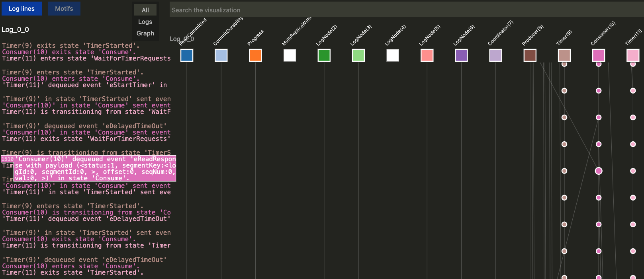The image size is (644, 279).
Task: Click the light pink Timer(11) host square
Action: point(633,55)
